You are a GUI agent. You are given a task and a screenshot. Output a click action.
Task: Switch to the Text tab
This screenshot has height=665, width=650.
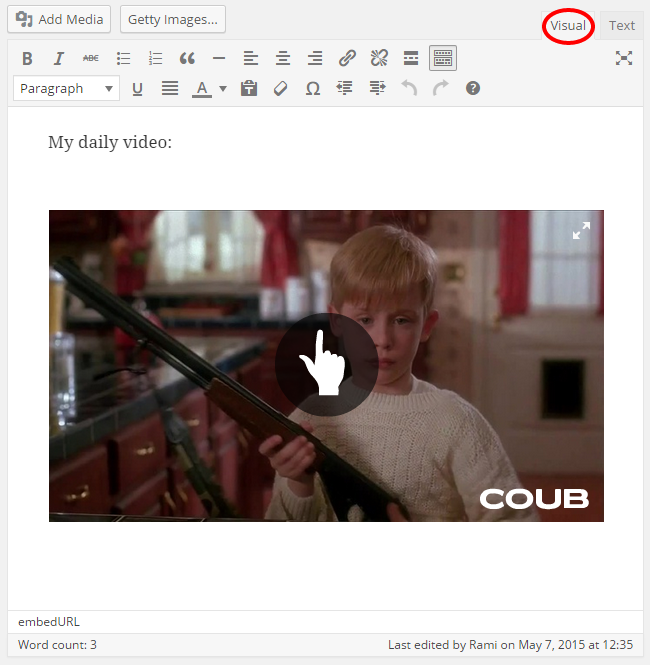pos(622,26)
